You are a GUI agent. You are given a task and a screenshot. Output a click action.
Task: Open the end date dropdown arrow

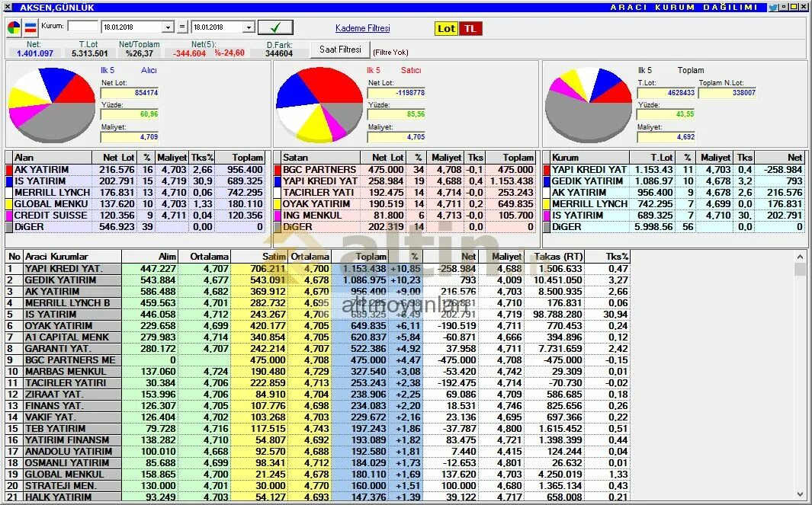(249, 27)
